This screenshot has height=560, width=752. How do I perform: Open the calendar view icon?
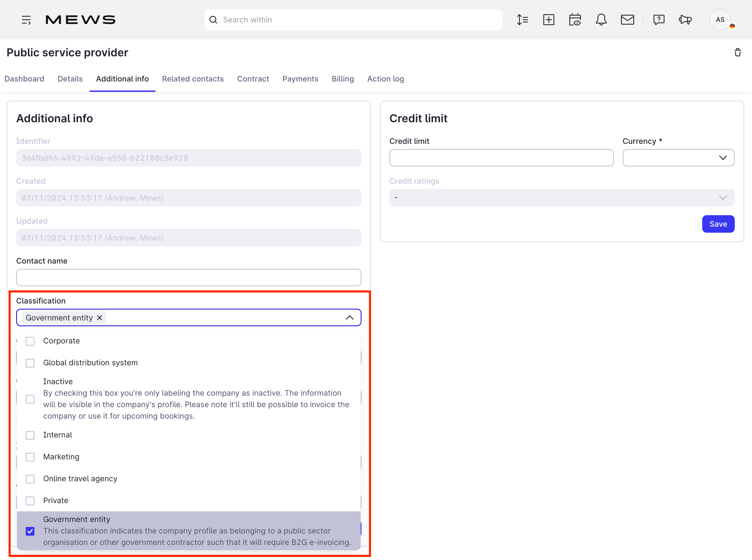[575, 20]
